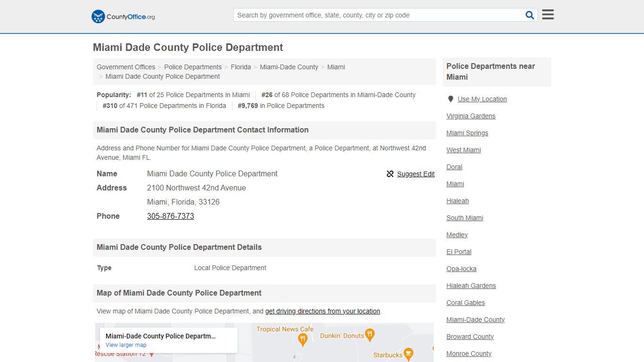Click the Miami, Florida, 33126 text
Image resolution: width=644 pixels, height=362 pixels.
pos(183,202)
